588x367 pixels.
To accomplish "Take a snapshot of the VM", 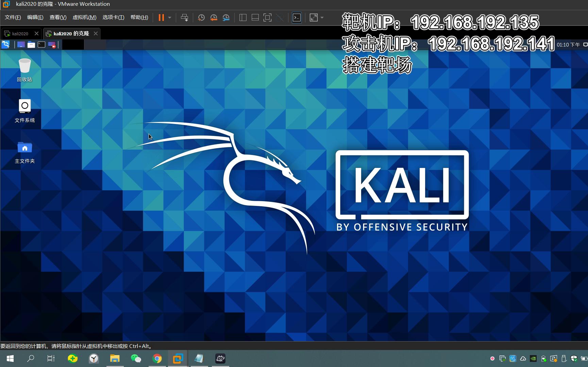I will coord(201,18).
